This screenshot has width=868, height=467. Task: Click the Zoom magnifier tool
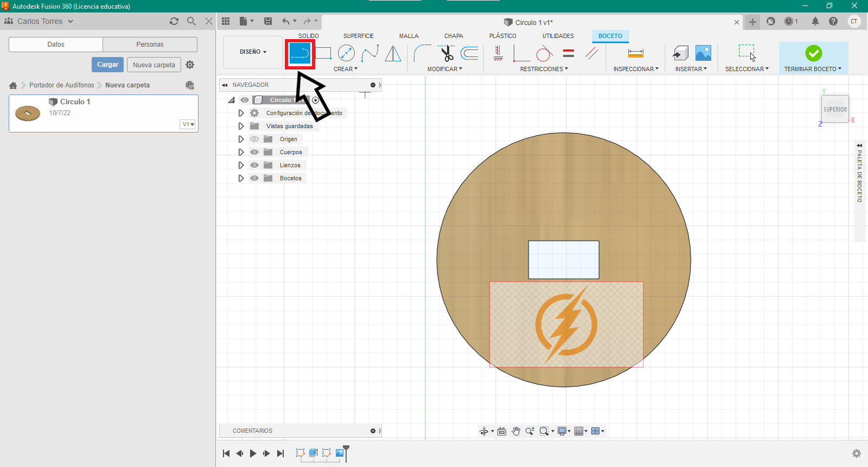click(530, 431)
